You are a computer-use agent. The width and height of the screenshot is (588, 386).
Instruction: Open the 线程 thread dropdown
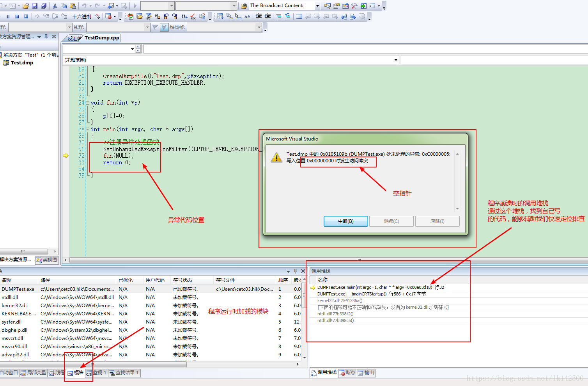[x=147, y=27]
